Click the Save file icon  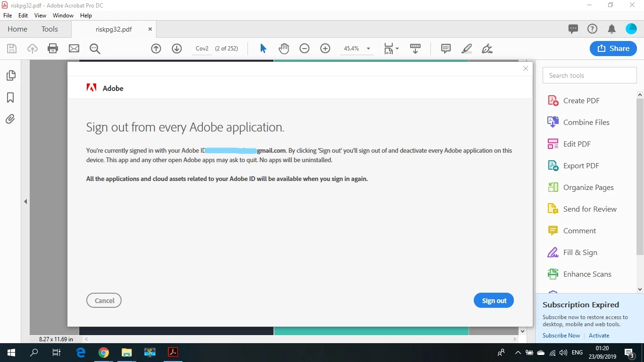pyautogui.click(x=12, y=49)
